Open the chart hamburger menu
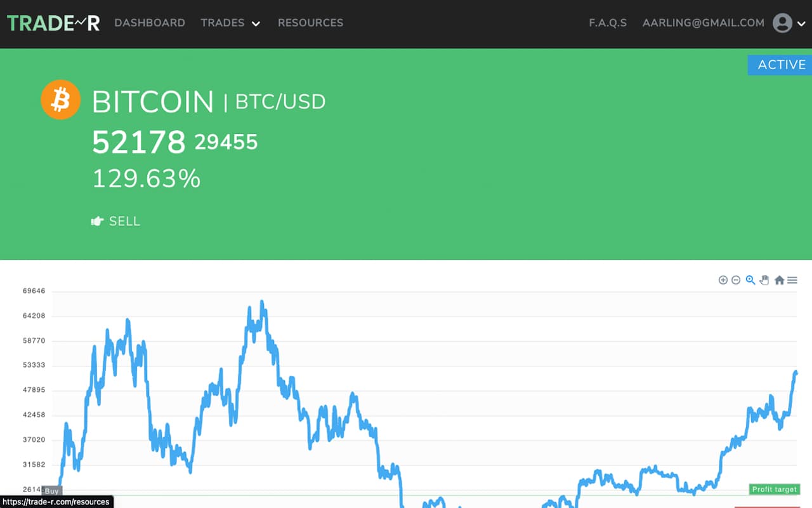Image resolution: width=812 pixels, height=508 pixels. point(792,280)
